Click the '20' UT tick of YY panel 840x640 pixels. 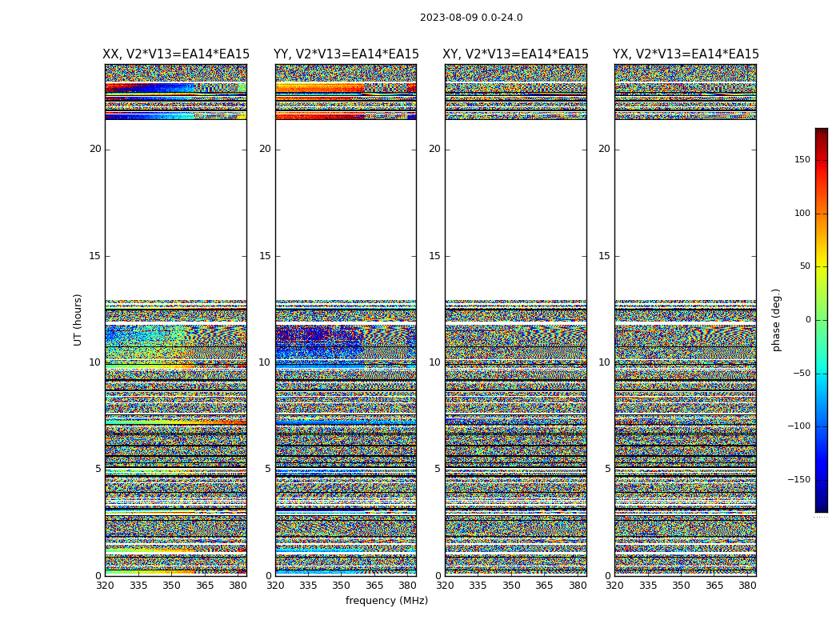point(265,149)
